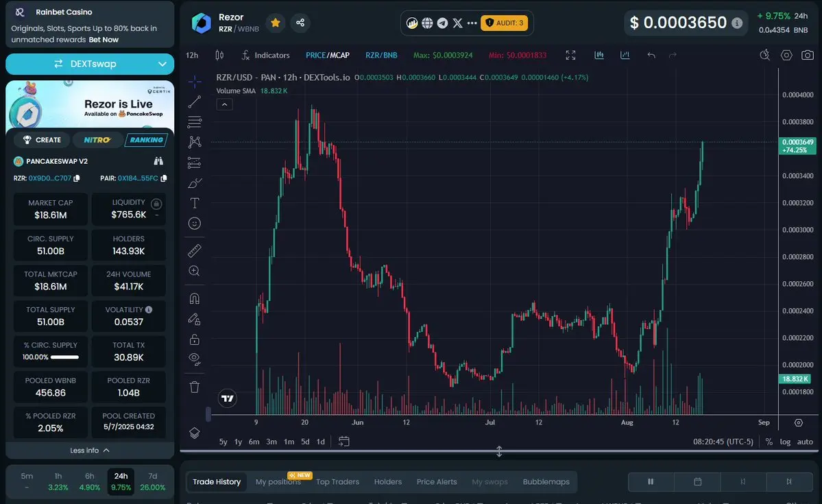Add Rezor to favorites with star icon

point(275,23)
